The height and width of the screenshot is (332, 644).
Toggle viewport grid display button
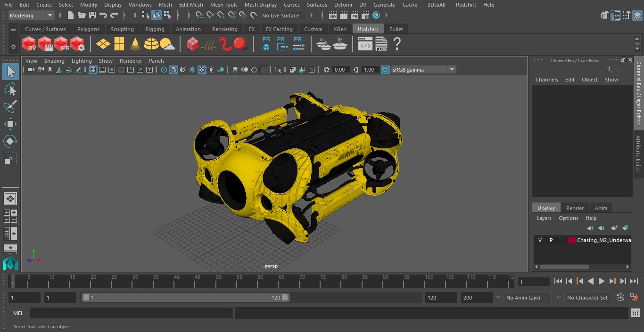[x=93, y=70]
